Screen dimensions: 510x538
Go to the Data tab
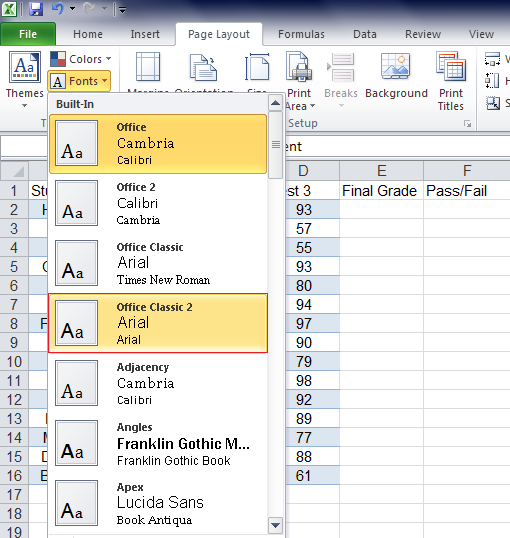coord(365,34)
